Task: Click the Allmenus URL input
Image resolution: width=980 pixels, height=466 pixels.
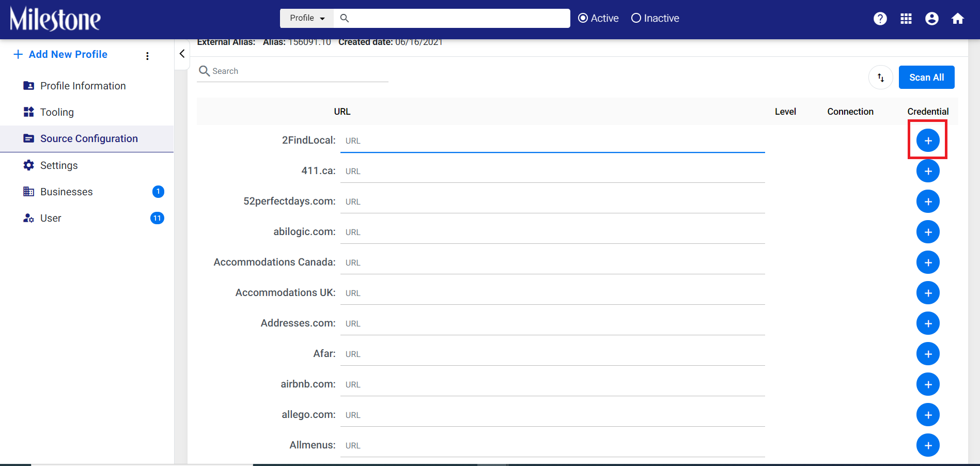Action: coord(552,445)
